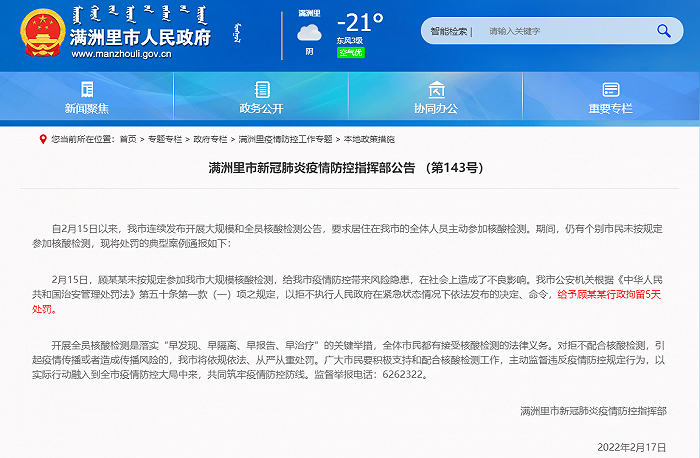The image size is (700, 458).
Task: Open 专题专栏 breadcrumb link
Action: (x=166, y=139)
